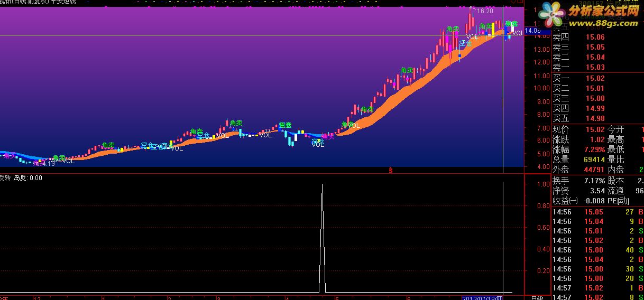Select the 14:56 trade at 15.00 volume 40
Image resolution: width=644 pixels, height=300 pixels.
(598, 250)
